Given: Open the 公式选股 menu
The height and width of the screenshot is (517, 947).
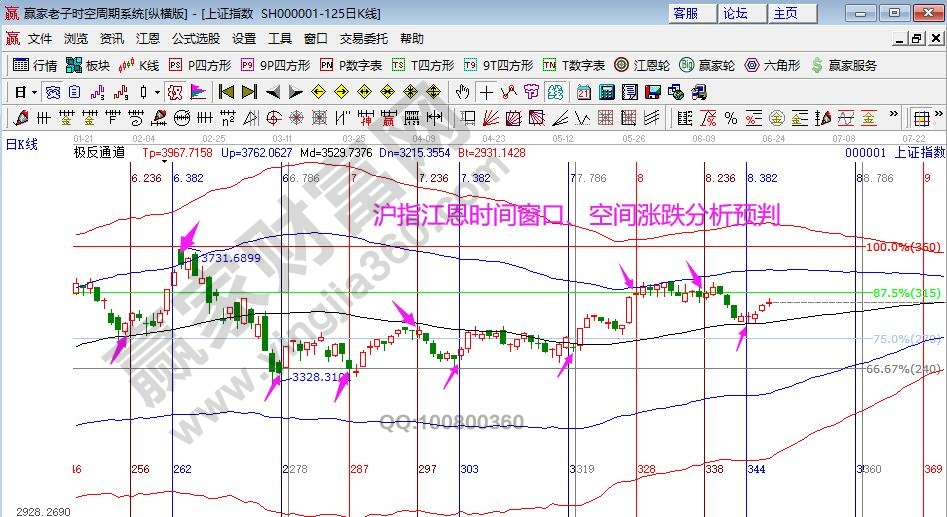Looking at the screenshot, I should 195,38.
